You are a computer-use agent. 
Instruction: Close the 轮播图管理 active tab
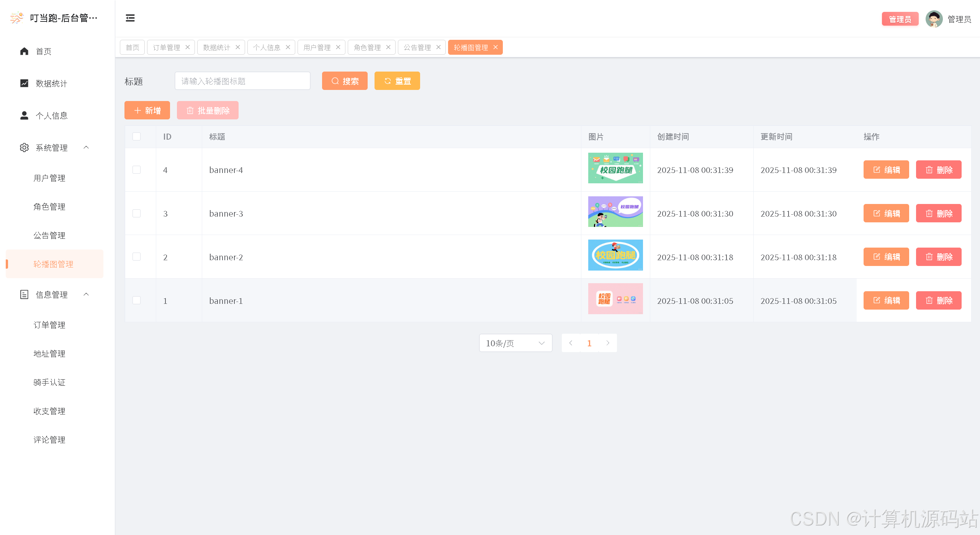pyautogui.click(x=496, y=47)
